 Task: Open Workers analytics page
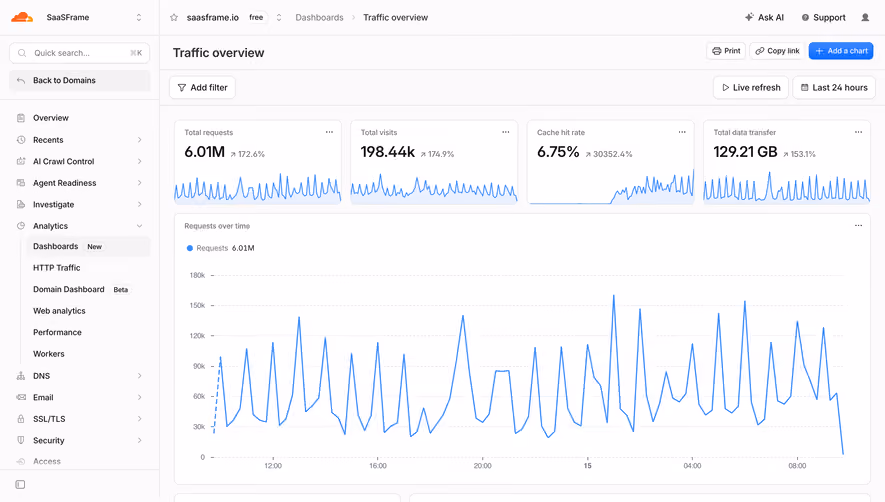[49, 353]
